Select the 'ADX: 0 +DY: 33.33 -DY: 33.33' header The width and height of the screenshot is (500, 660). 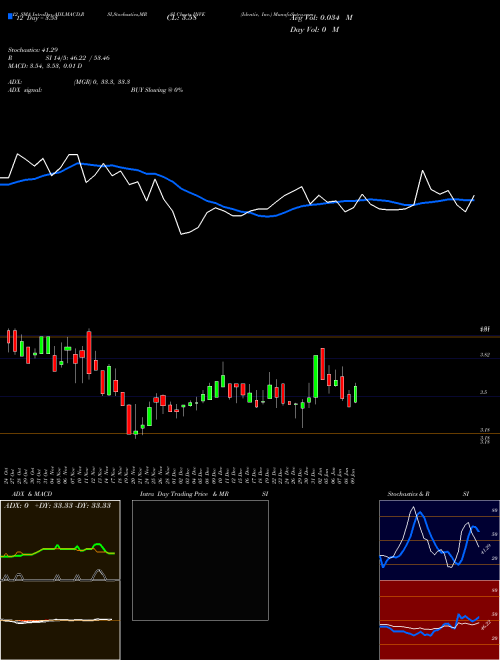pos(57,506)
